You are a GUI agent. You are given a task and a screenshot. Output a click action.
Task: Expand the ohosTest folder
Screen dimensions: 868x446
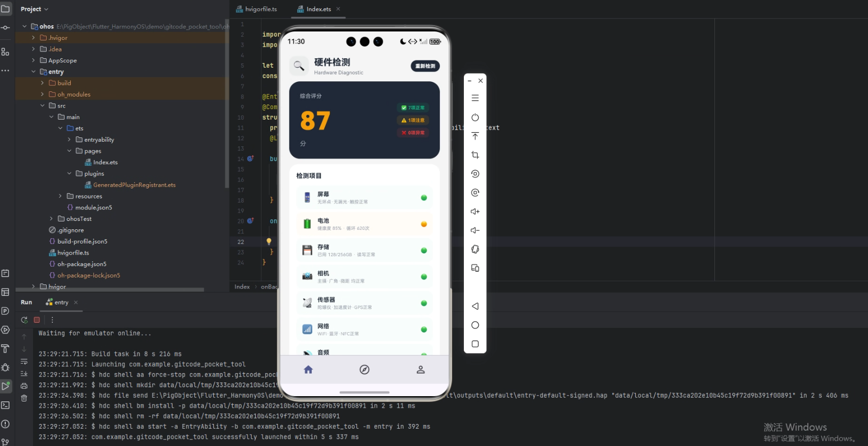pos(51,219)
